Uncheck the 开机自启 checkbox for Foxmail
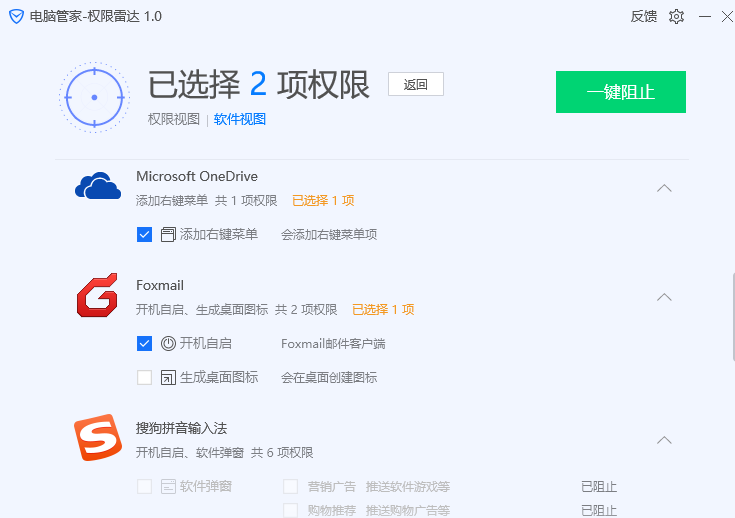The width and height of the screenshot is (735, 518). pos(144,344)
